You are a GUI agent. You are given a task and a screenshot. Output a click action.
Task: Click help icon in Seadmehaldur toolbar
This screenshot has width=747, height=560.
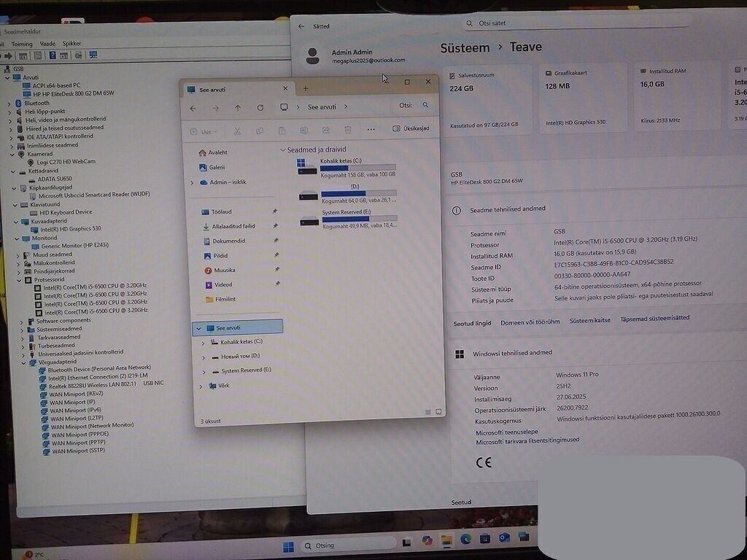click(53, 55)
